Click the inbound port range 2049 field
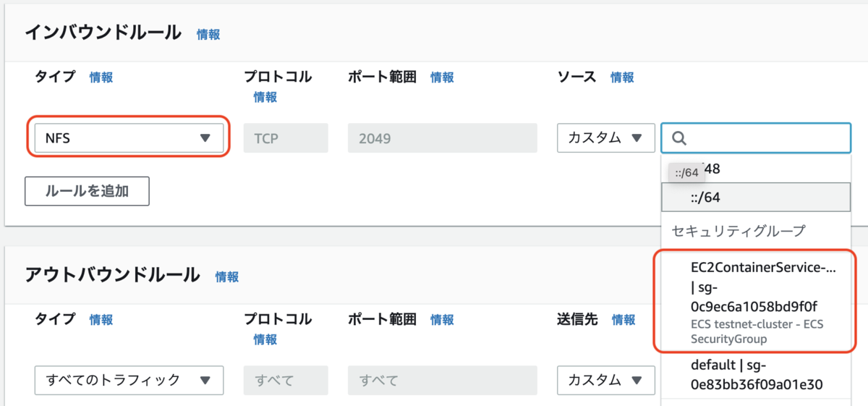The width and height of the screenshot is (868, 406). tap(442, 138)
